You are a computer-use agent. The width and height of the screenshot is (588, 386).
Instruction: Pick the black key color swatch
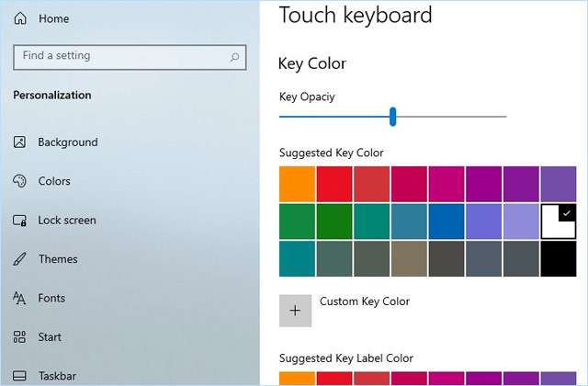tap(558, 258)
